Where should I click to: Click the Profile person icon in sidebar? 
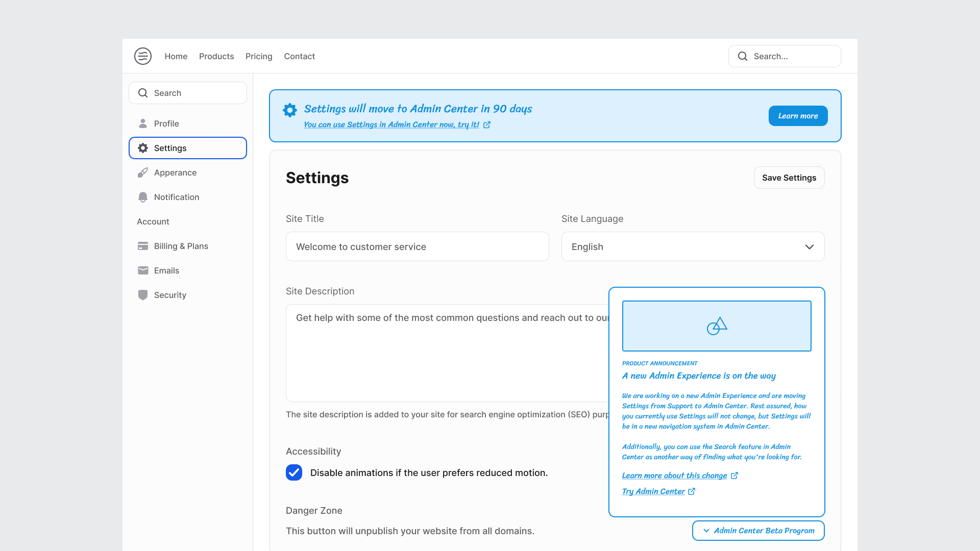pos(143,123)
